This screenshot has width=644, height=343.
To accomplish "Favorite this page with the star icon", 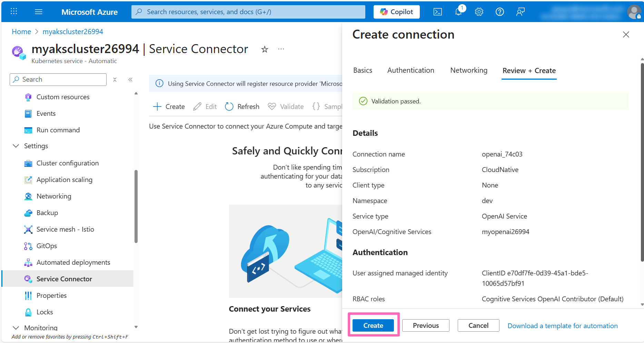I will [265, 49].
